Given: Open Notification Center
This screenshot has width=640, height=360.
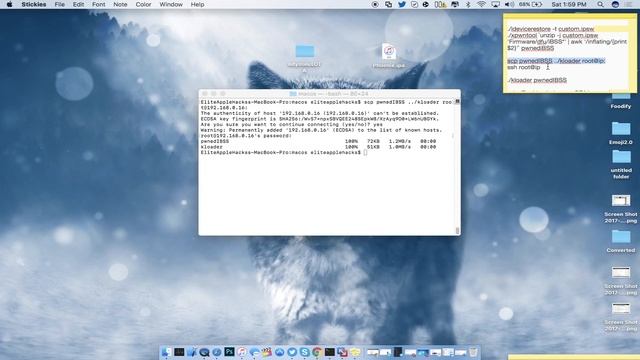Looking at the screenshot, I should [629, 4].
